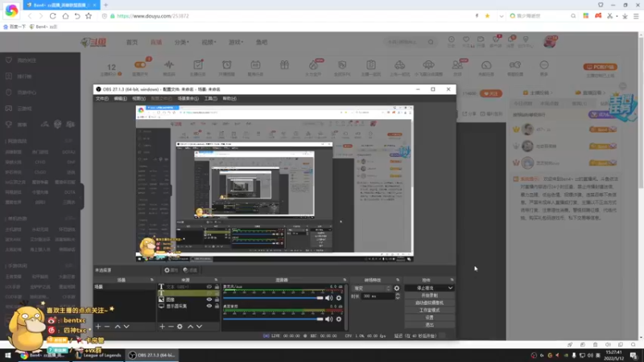Open the OBS 视图(V) menu
This screenshot has height=362, width=644.
pos(138,98)
